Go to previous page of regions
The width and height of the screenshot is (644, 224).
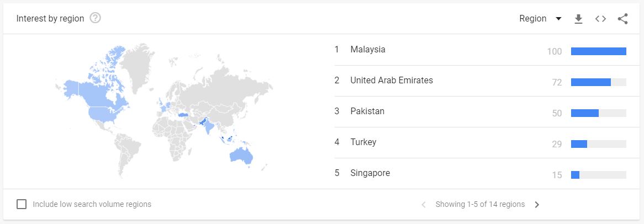[x=424, y=205]
